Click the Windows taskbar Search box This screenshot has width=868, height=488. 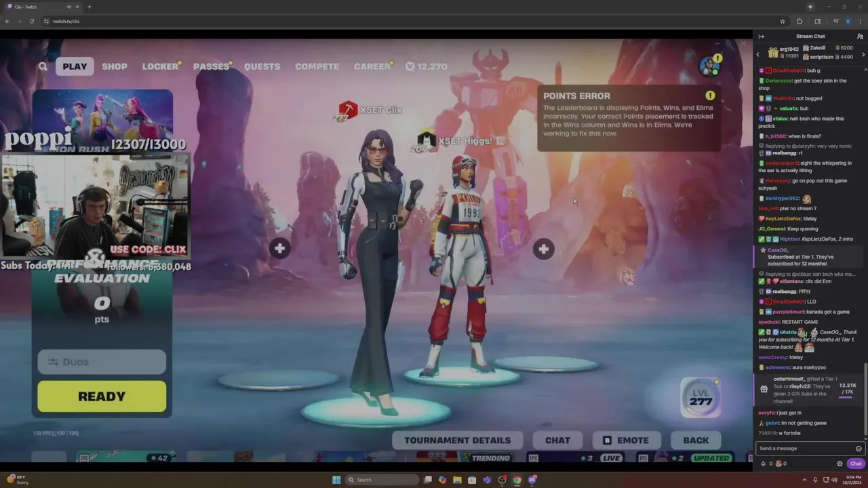pos(383,480)
